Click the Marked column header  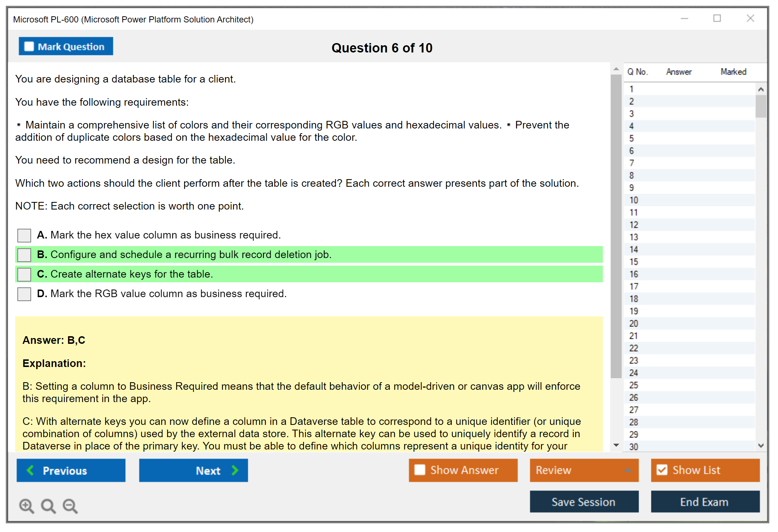coord(733,72)
